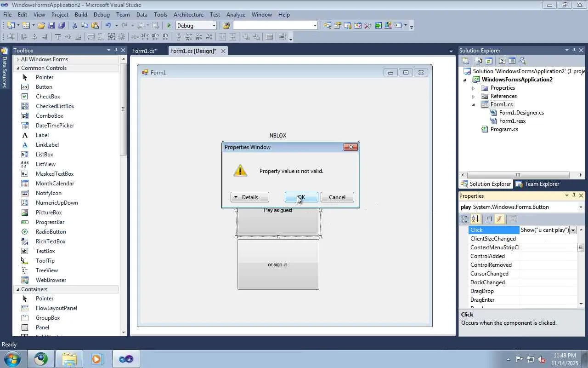Expand the Details button in Properties Window dialog

coord(250,197)
